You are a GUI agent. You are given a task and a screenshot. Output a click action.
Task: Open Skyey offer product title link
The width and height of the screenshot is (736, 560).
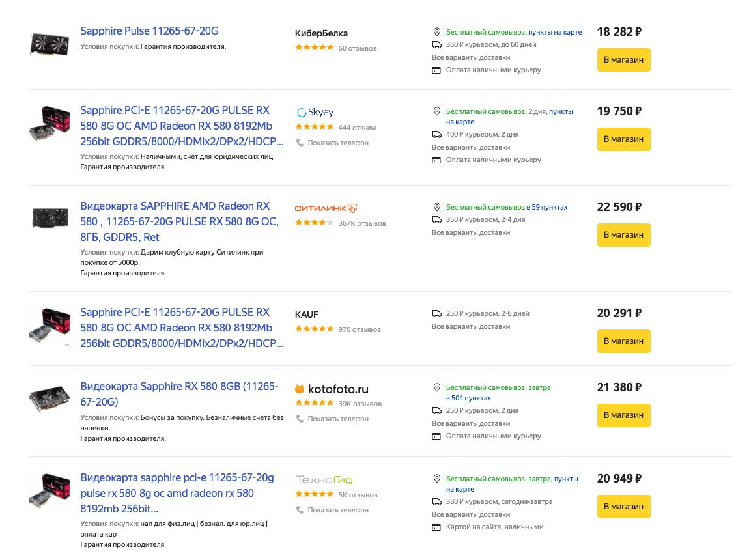tap(182, 126)
